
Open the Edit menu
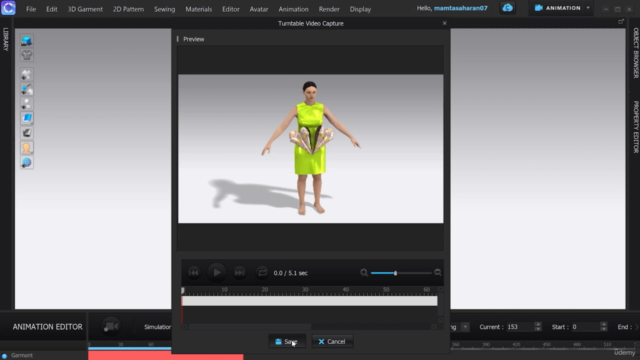[51, 9]
